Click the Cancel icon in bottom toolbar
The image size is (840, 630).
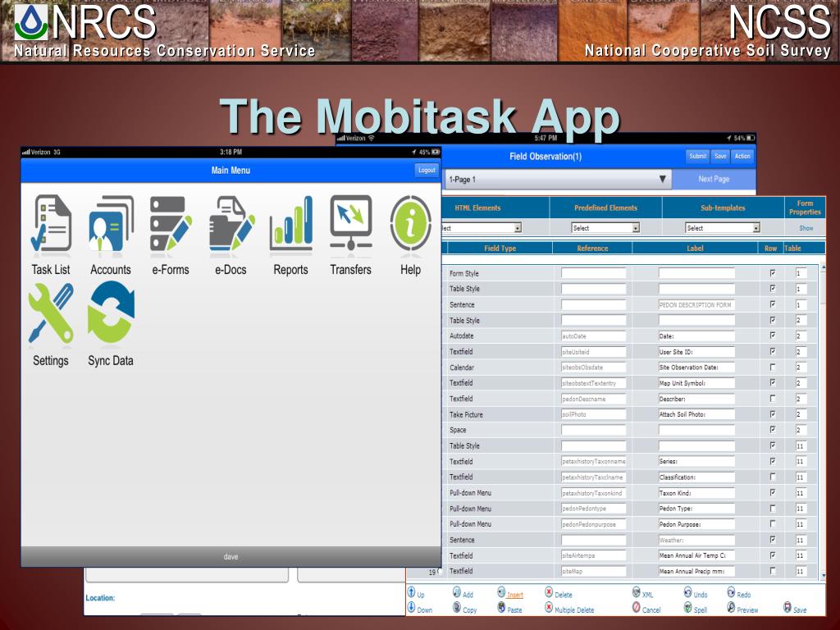click(636, 607)
